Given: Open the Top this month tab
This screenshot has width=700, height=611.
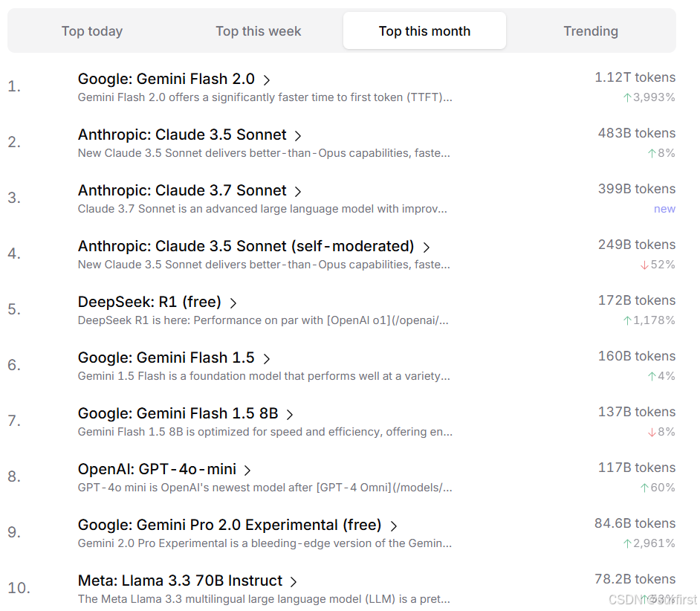Looking at the screenshot, I should 424,31.
